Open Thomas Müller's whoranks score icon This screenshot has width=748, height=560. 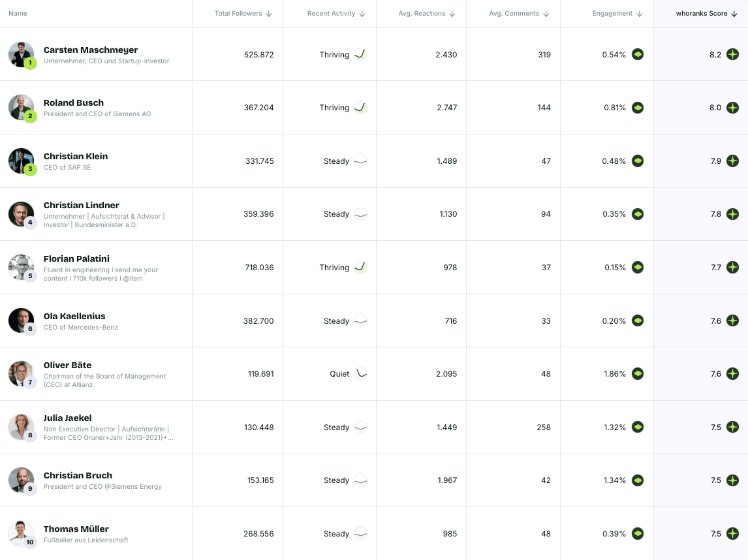point(733,534)
